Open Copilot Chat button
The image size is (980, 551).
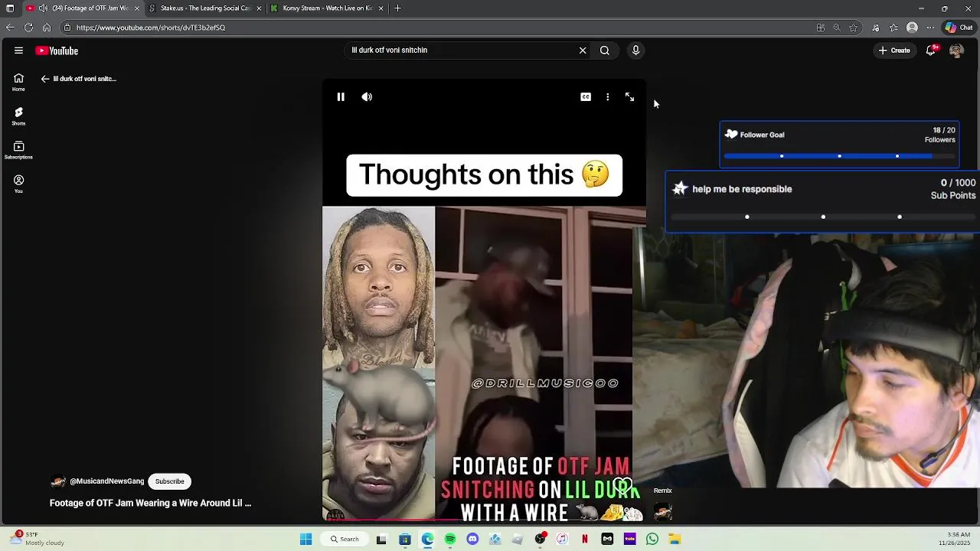point(959,28)
